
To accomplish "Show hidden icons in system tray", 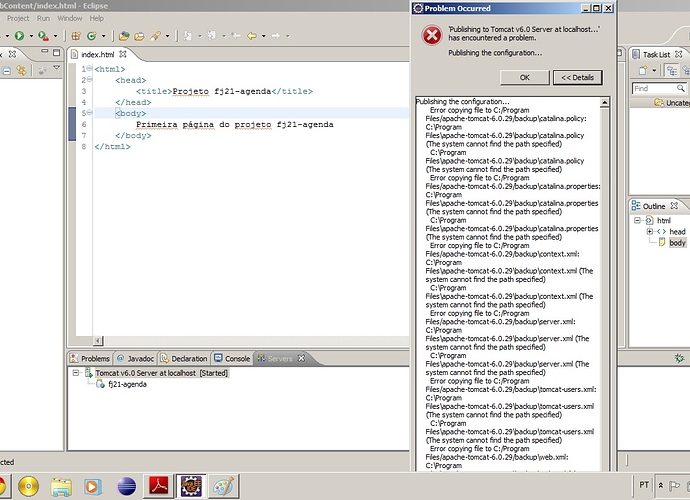I will click(661, 485).
